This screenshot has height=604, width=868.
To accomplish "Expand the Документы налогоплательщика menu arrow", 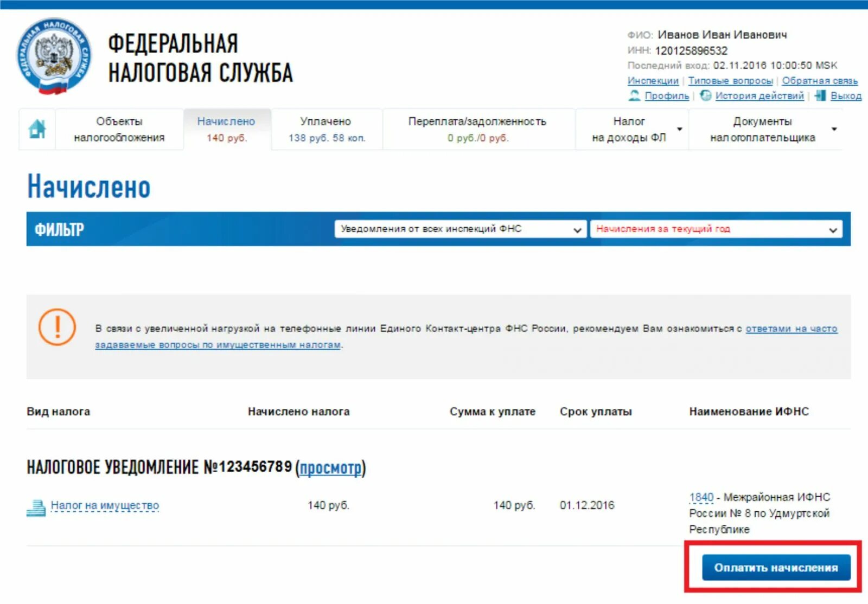I will (x=834, y=129).
